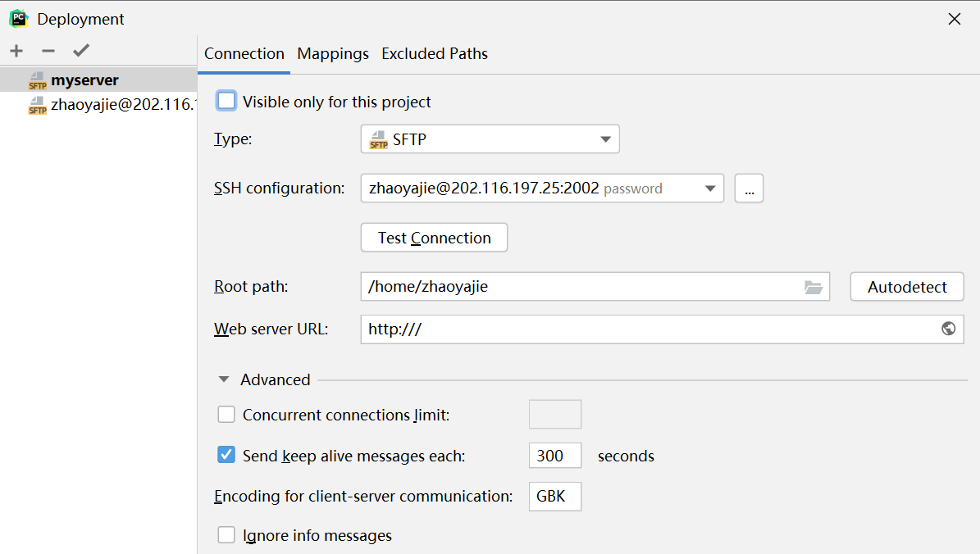The image size is (980, 554).
Task: Click the remove server minus icon
Action: coord(48,51)
